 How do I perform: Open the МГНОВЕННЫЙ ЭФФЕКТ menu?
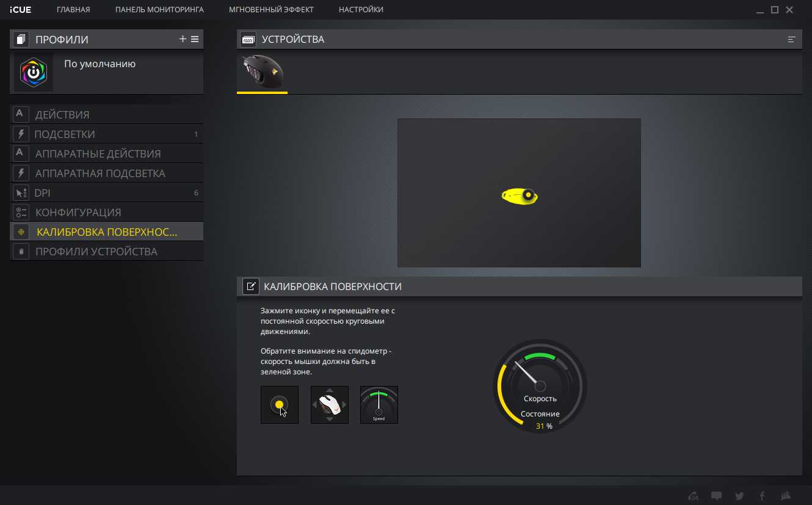[271, 10]
